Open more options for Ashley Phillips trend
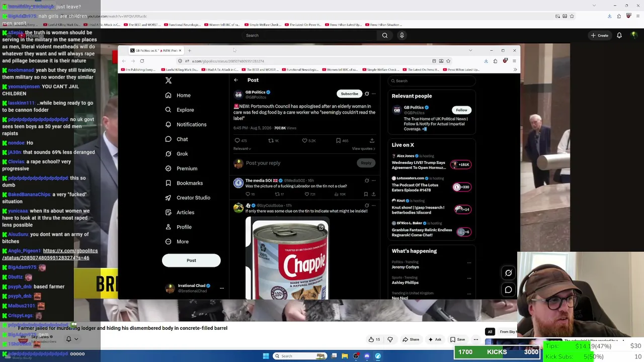644x362 pixels. (x=469, y=278)
